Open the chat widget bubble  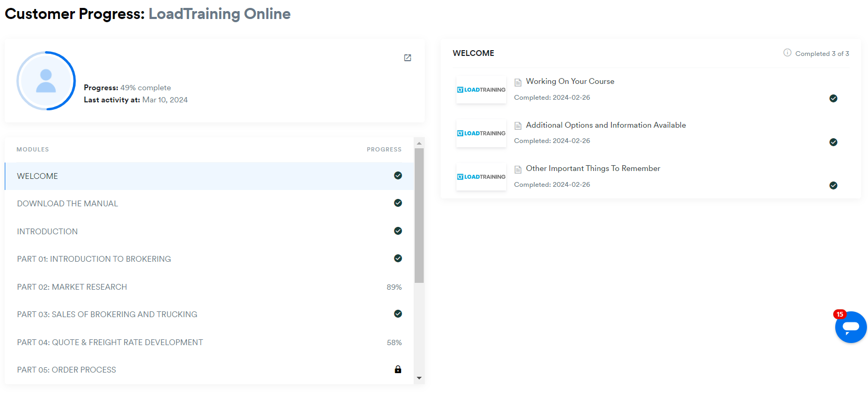coord(851,327)
